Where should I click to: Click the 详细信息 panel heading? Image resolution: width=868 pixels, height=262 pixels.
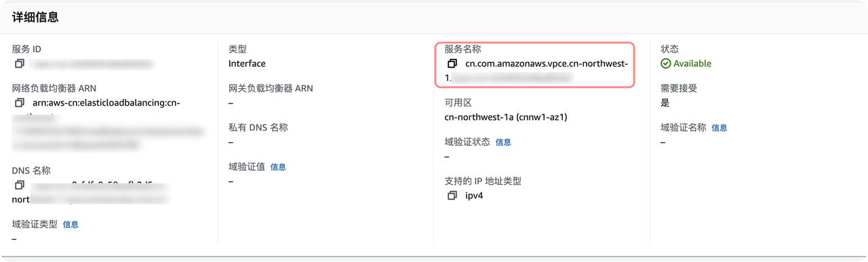[x=35, y=18]
